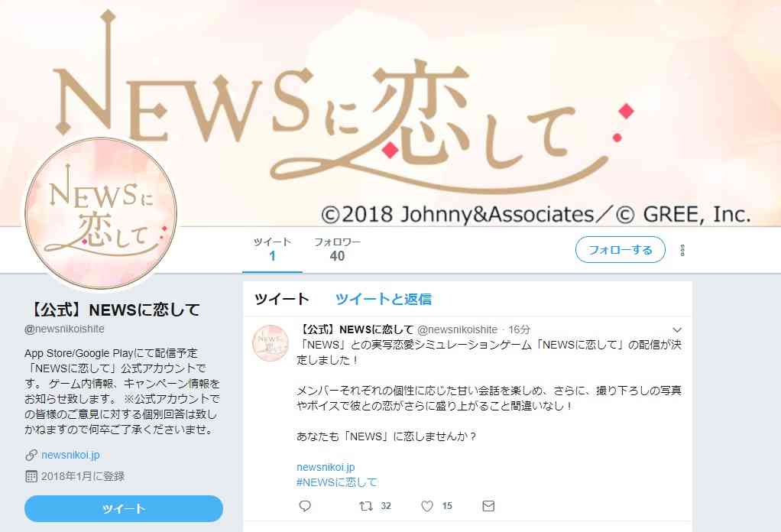Select the ツイート count tab
This screenshot has height=532, width=781.
[x=272, y=249]
